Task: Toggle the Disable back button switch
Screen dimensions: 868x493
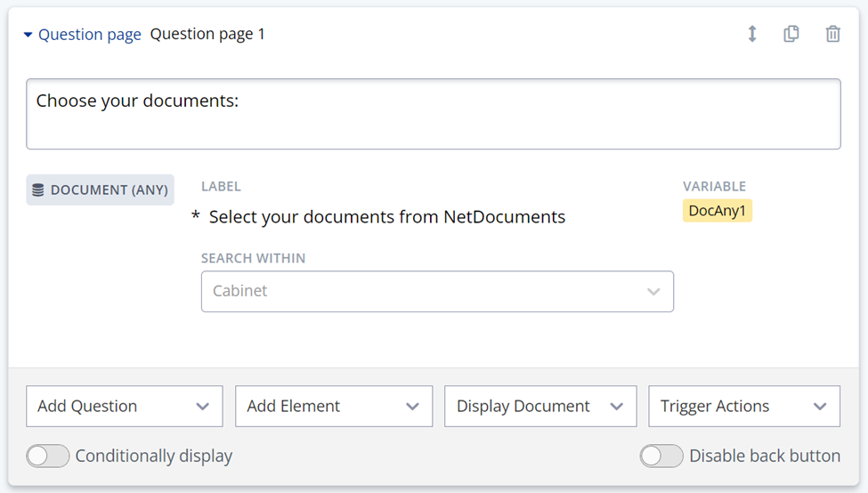Action: (x=661, y=456)
